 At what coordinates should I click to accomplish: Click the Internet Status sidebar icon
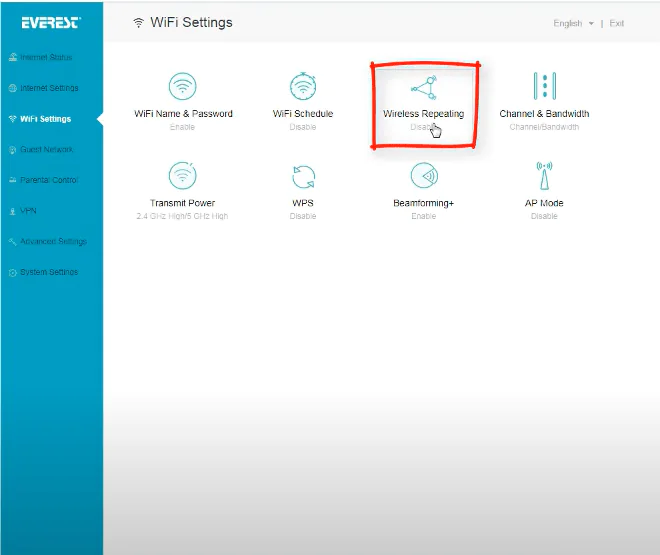[13, 57]
